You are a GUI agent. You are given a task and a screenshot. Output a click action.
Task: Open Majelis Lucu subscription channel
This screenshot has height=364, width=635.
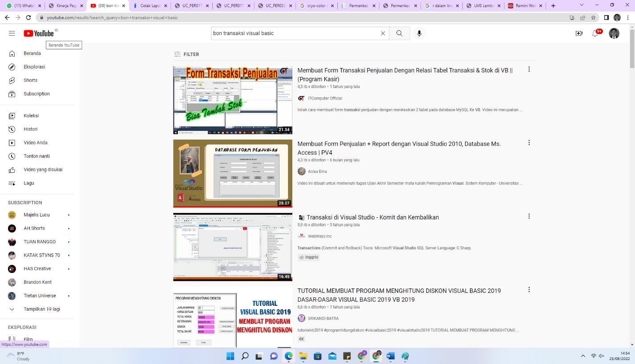(37, 215)
